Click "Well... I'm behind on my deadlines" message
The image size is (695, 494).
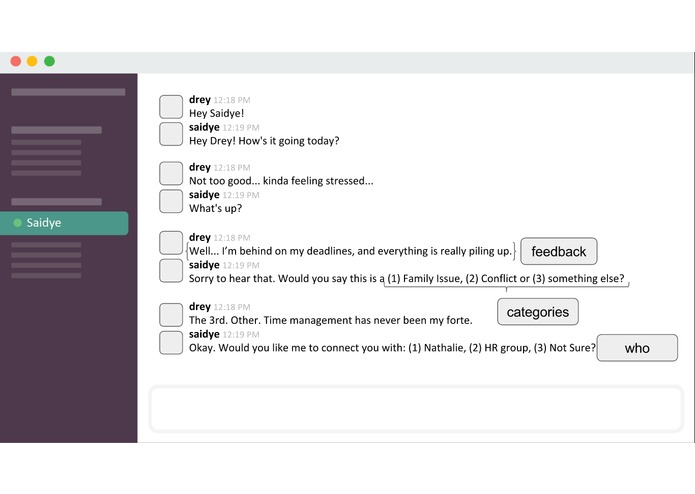350,251
